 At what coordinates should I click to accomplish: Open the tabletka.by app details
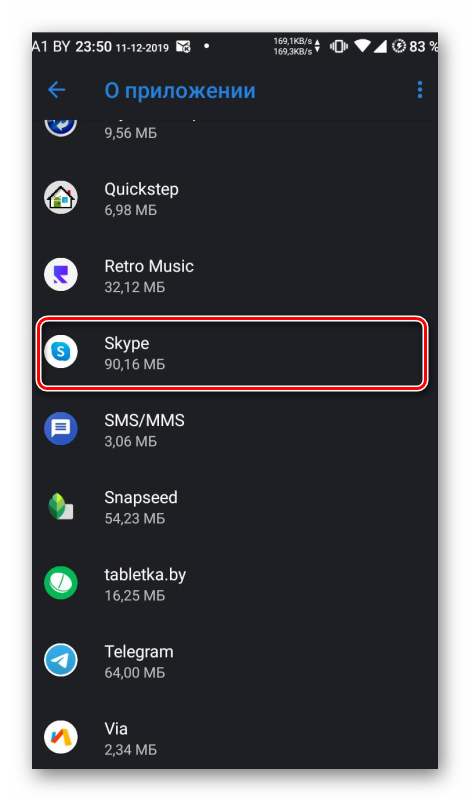pos(234,584)
